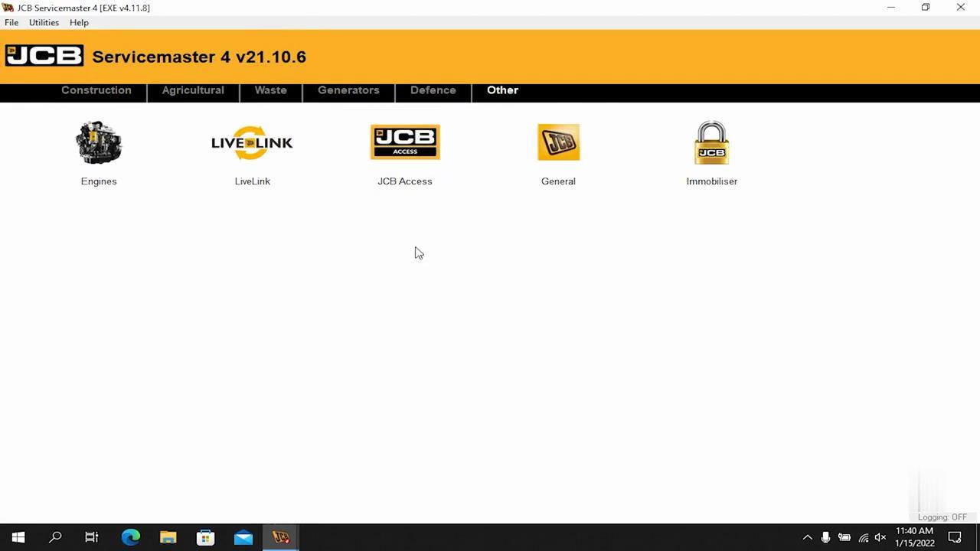Click the Engines label text
The image size is (980, 551).
[x=99, y=181]
